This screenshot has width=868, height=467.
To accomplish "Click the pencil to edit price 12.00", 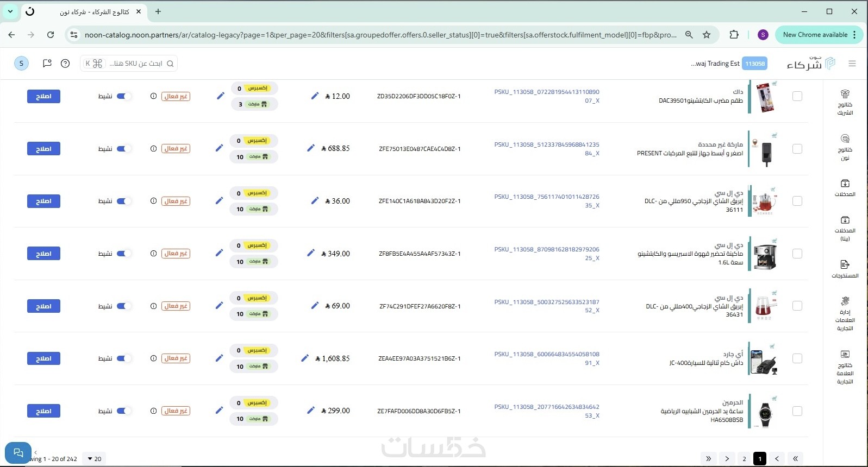I will tap(315, 96).
